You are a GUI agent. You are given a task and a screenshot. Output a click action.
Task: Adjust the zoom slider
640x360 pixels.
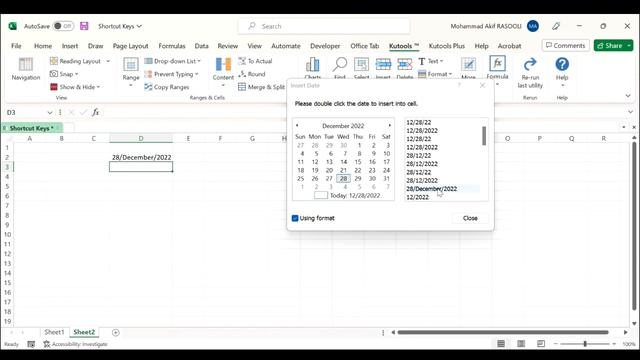tap(585, 344)
